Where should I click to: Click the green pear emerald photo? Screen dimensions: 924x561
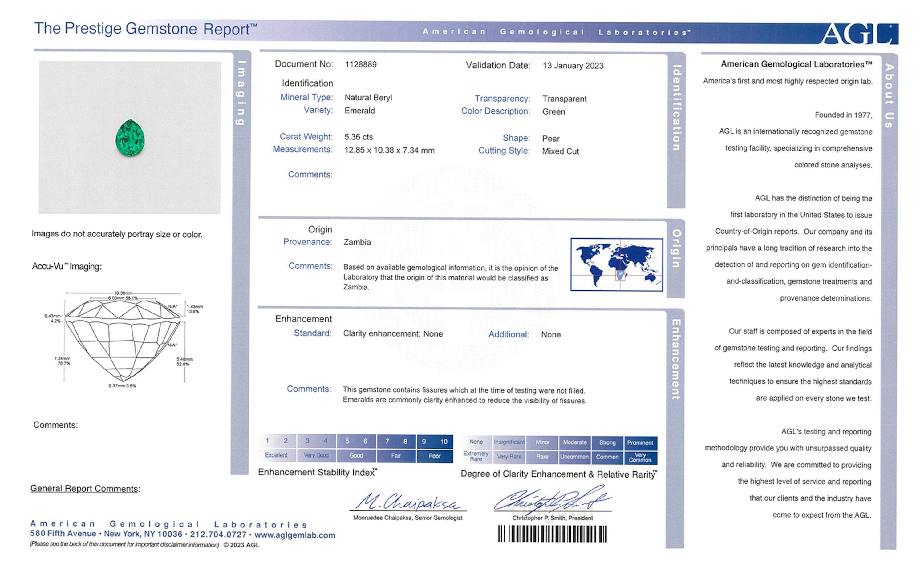coord(130,138)
